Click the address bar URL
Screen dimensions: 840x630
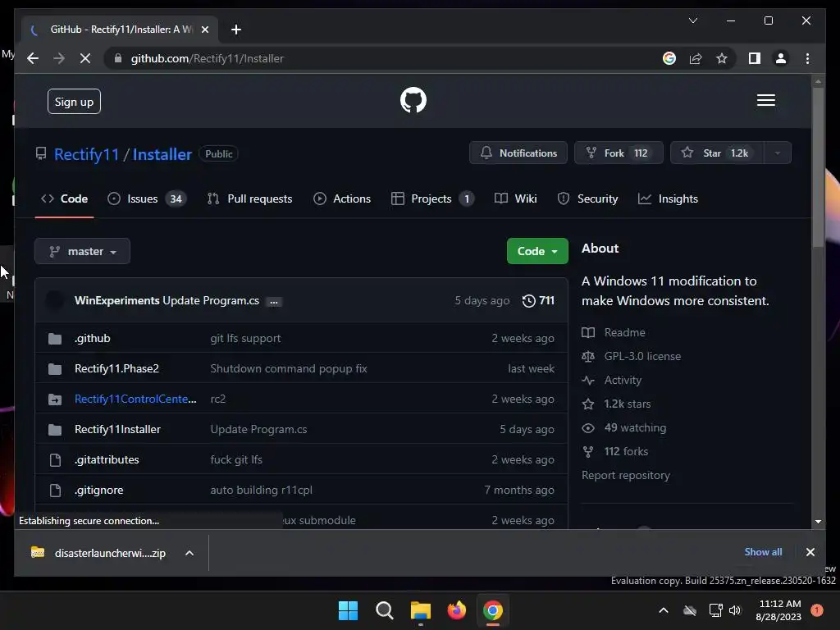click(x=208, y=58)
